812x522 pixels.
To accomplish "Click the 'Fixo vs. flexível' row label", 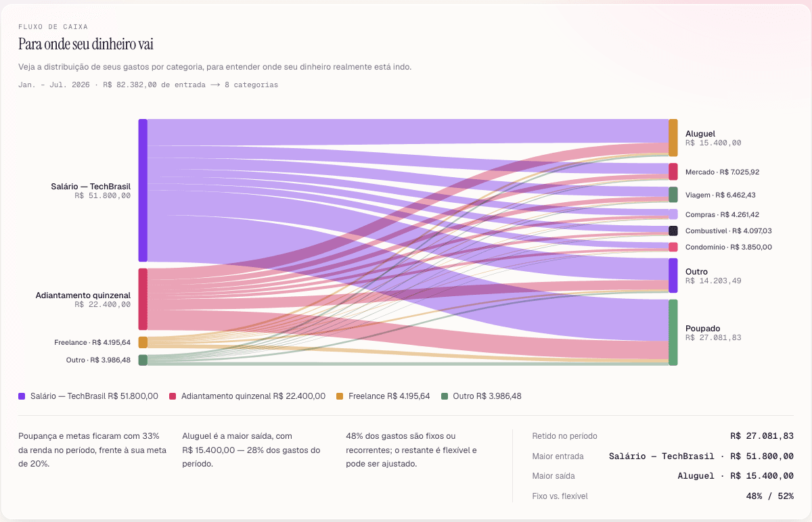I will click(x=560, y=496).
